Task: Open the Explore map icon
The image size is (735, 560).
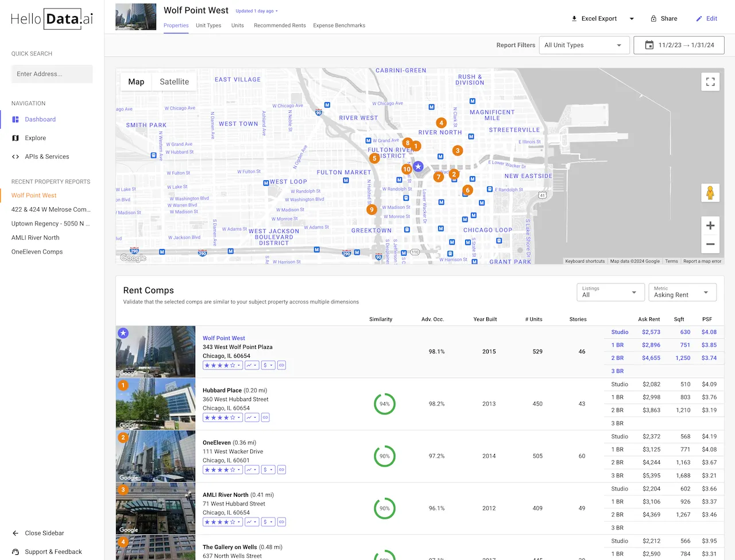Action: (x=16, y=138)
